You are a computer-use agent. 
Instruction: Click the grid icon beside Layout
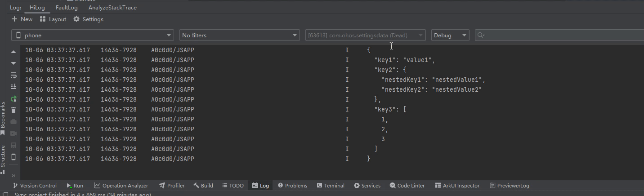(x=43, y=19)
